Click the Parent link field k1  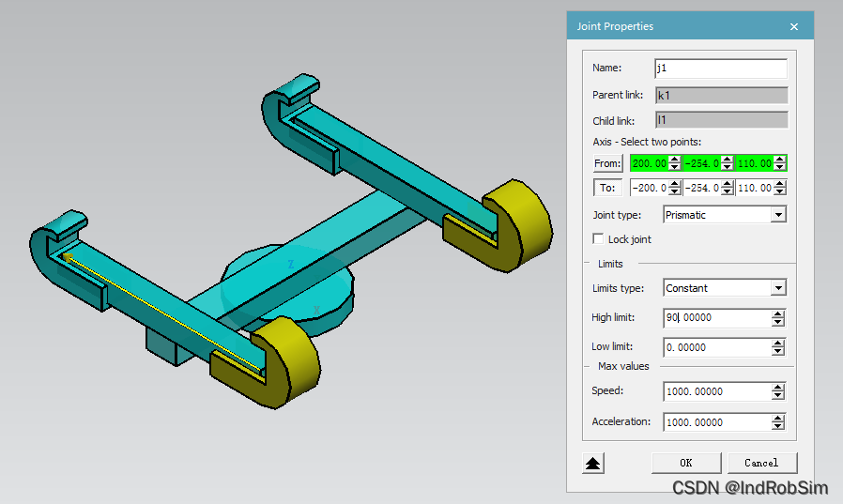pyautogui.click(x=721, y=95)
